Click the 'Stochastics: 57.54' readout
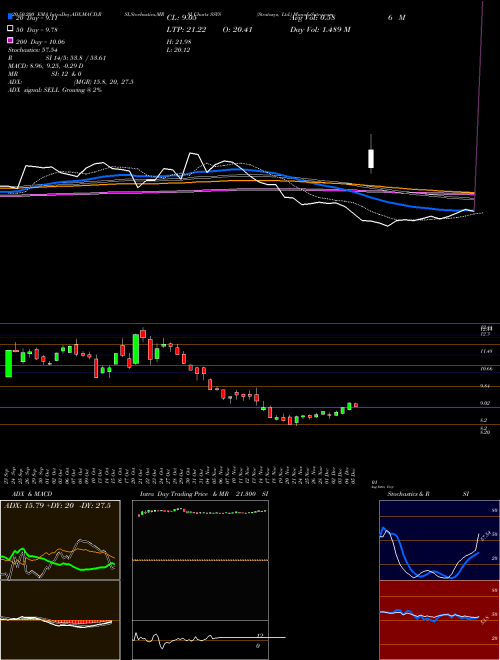Image resolution: width=500 pixels, height=660 pixels. click(32, 50)
